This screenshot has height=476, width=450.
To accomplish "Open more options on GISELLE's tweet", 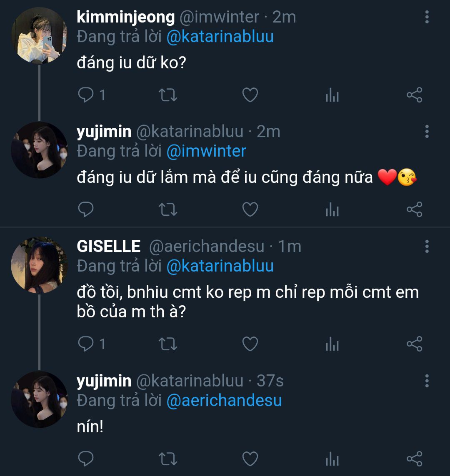I will pyautogui.click(x=427, y=246).
